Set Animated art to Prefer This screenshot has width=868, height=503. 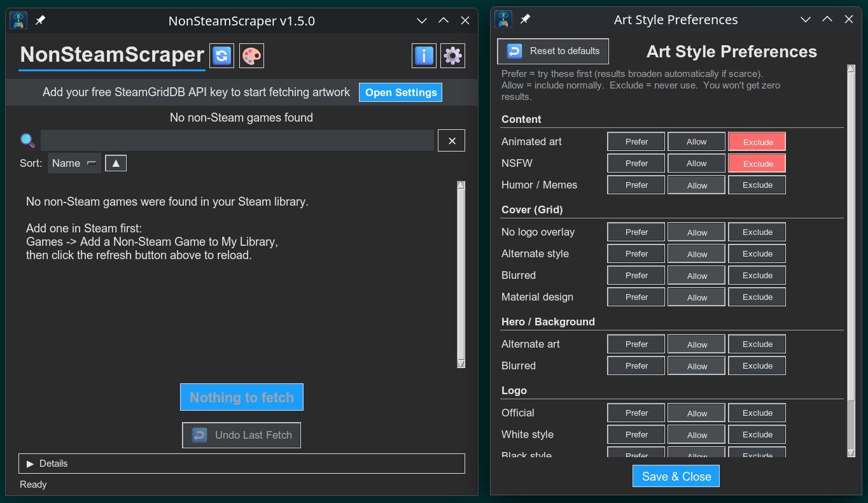tap(636, 141)
